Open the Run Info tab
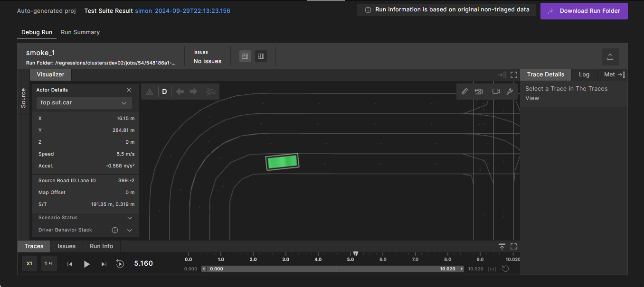 click(101, 246)
